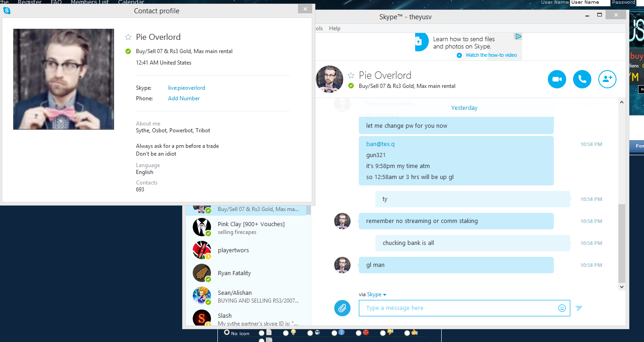Image resolution: width=644 pixels, height=342 pixels.
Task: Click the Skype logo in Contact profile titlebar
Action: (7, 11)
